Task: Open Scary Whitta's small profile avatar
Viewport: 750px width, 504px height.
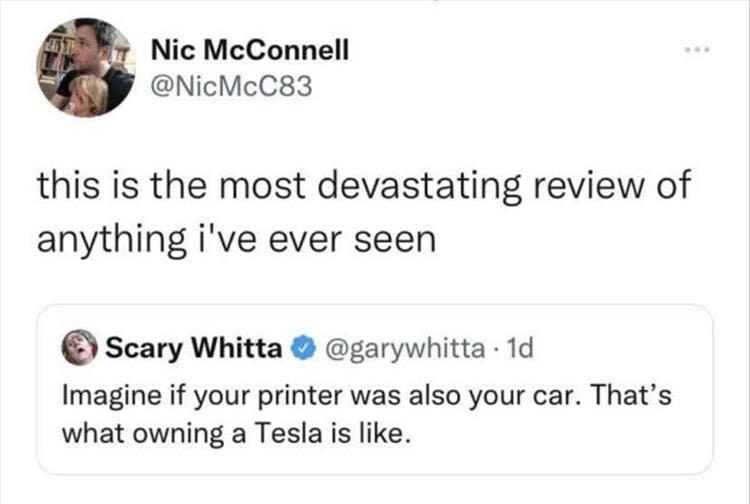Action: point(79,350)
